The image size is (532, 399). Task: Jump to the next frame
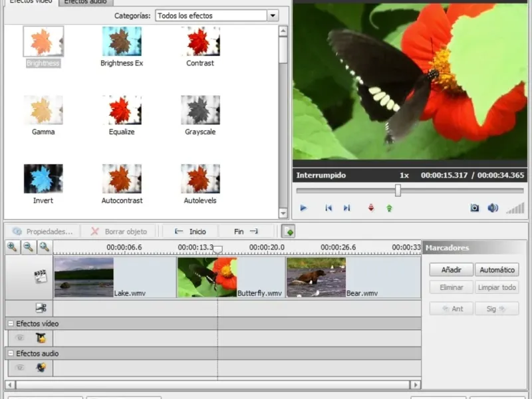(x=346, y=207)
